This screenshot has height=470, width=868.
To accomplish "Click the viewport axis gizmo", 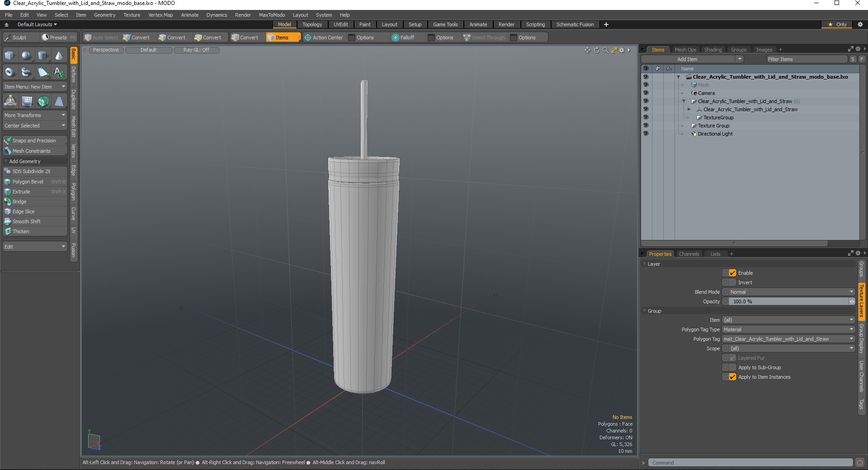I will click(x=94, y=440).
